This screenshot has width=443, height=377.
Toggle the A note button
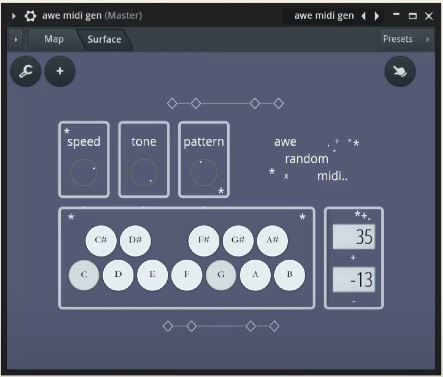(x=255, y=275)
